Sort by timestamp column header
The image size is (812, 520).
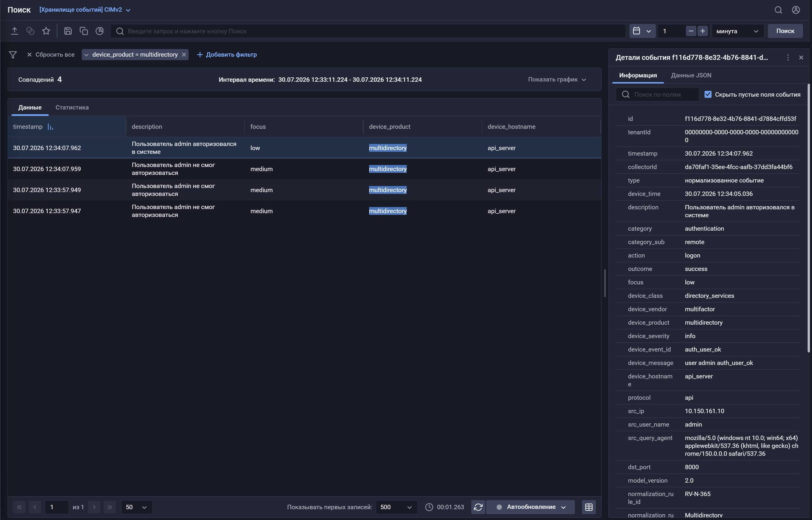(x=67, y=127)
